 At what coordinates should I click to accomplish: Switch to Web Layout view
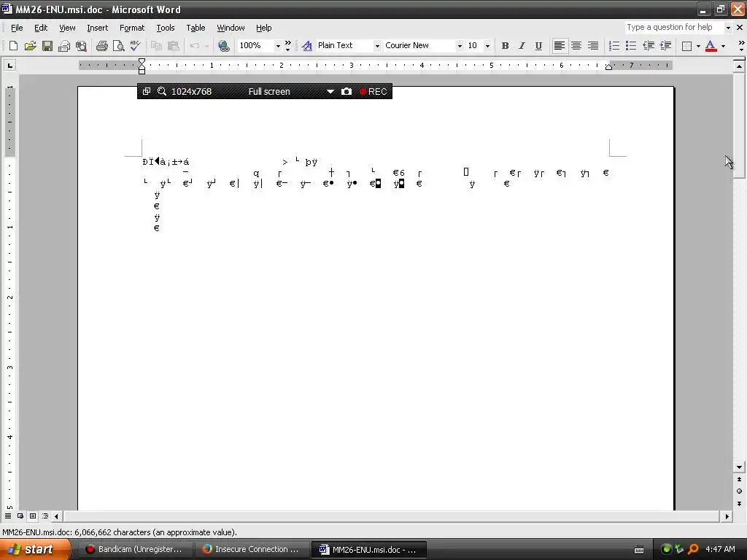click(x=20, y=516)
